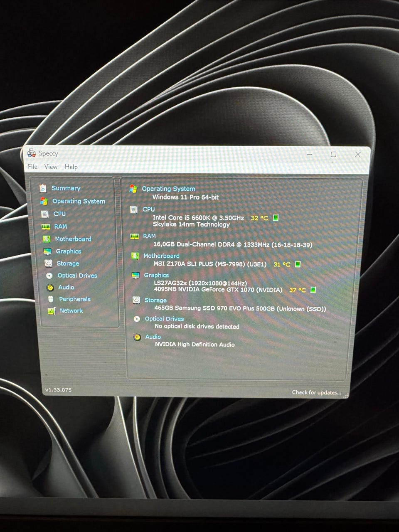The height and width of the screenshot is (532, 399).
Task: Click the motherboard temperature 31 °C value
Action: [x=282, y=264]
